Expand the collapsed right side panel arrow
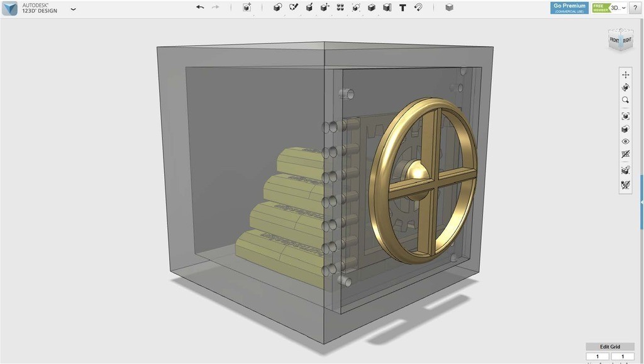 [x=641, y=202]
